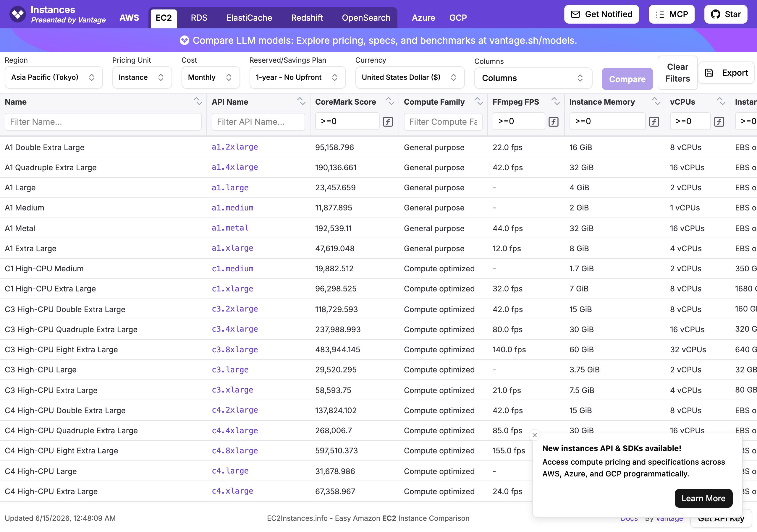
Task: Switch to the RDS tab
Action: point(199,18)
